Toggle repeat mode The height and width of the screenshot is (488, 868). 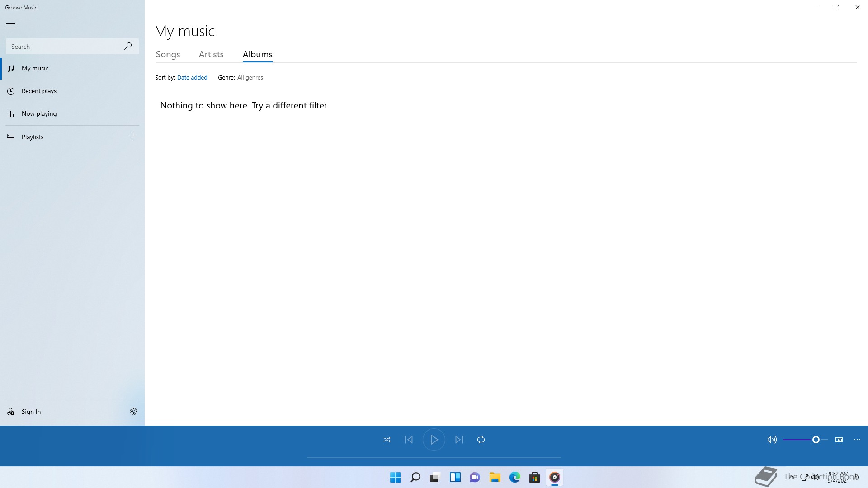[x=481, y=440]
